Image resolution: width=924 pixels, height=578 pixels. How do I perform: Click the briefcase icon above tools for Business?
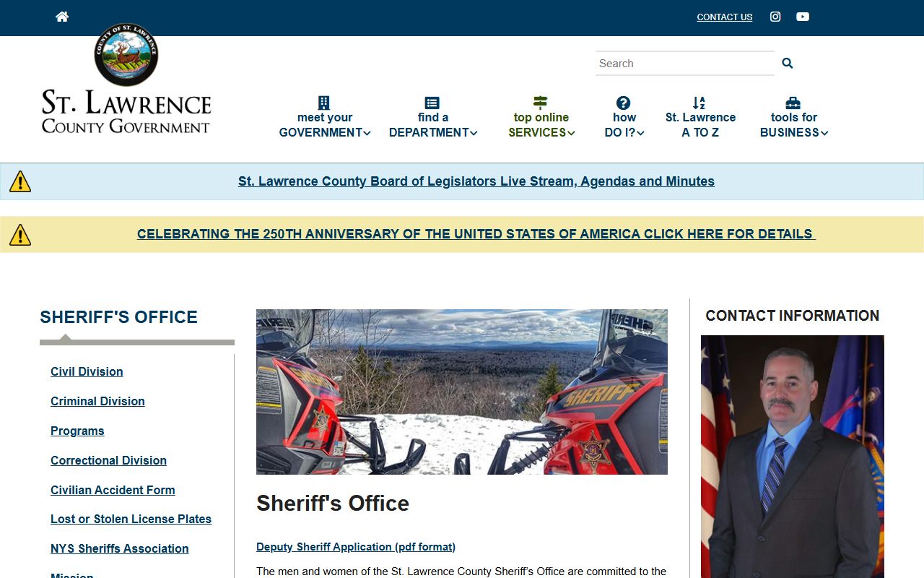(x=793, y=103)
